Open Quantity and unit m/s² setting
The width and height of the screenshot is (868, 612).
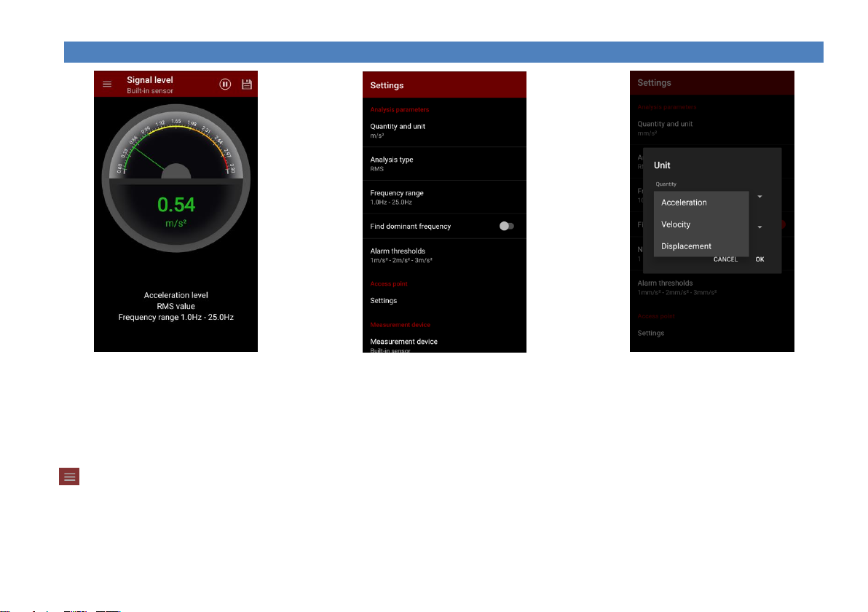(444, 130)
